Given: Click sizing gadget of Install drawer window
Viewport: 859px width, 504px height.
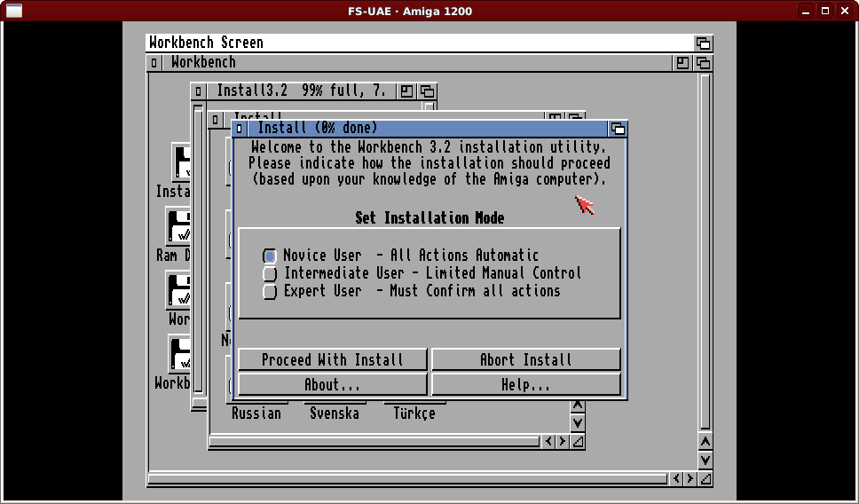Looking at the screenshot, I should (578, 442).
